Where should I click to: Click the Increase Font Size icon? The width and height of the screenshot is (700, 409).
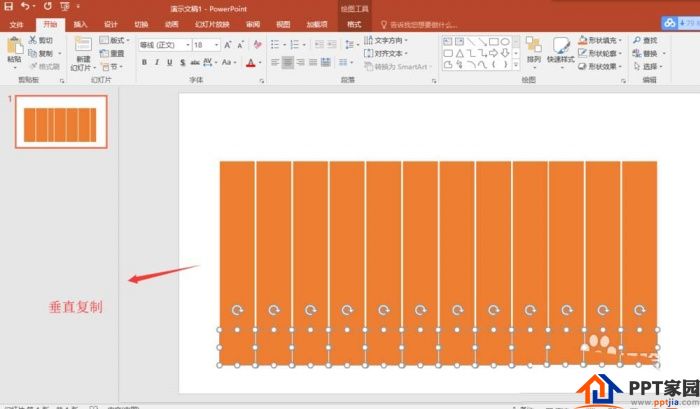tap(228, 45)
